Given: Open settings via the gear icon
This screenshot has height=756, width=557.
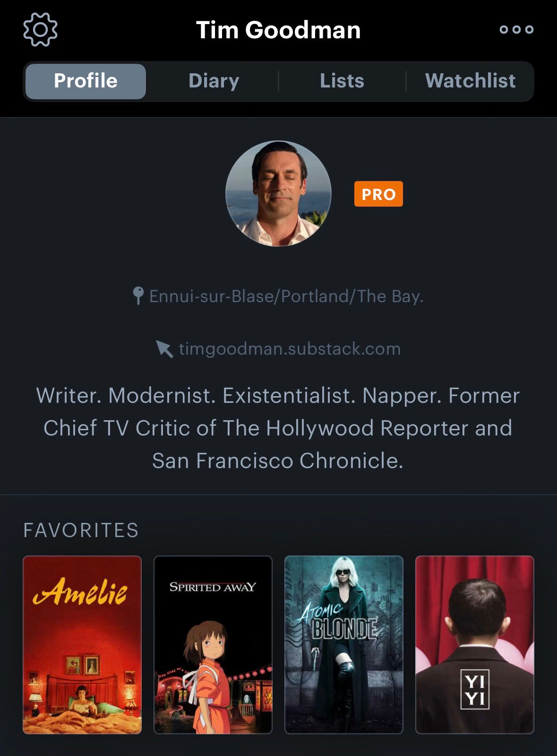Looking at the screenshot, I should point(40,29).
